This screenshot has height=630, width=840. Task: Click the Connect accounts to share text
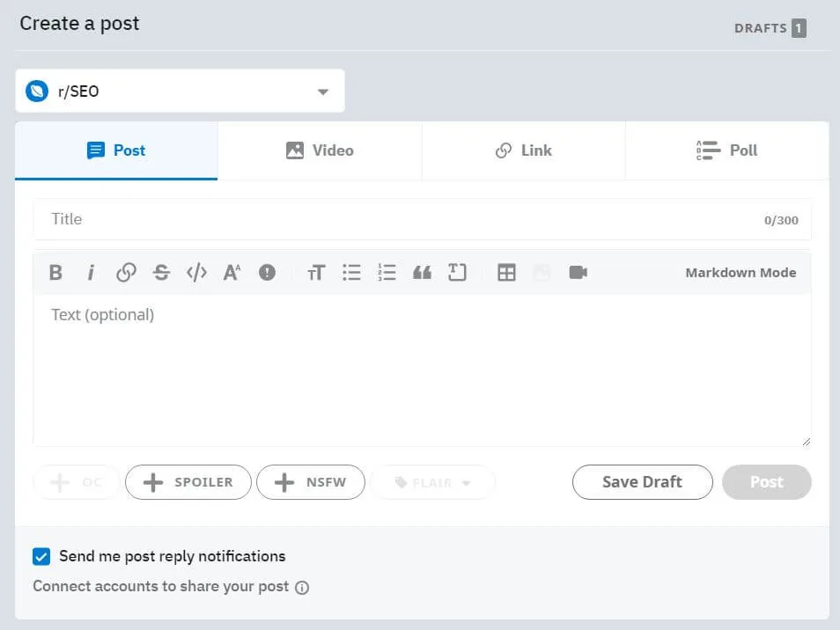coord(161,587)
